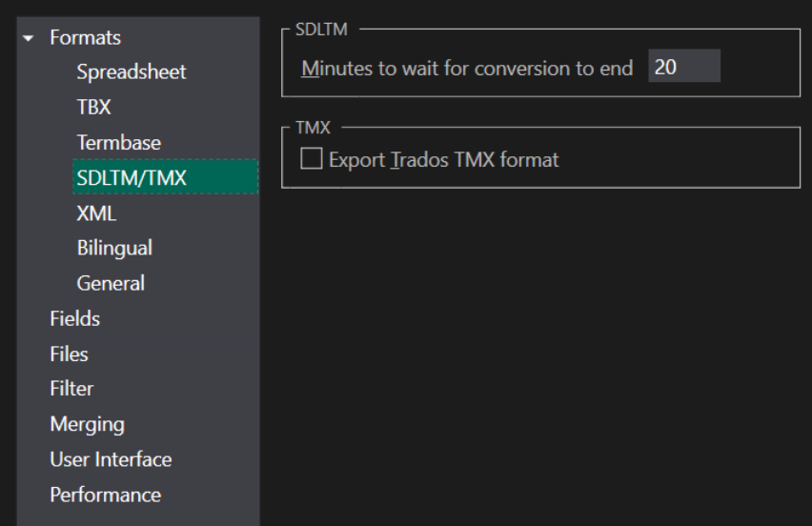The width and height of the screenshot is (812, 526).
Task: Open the Performance settings page
Action: coord(105,495)
